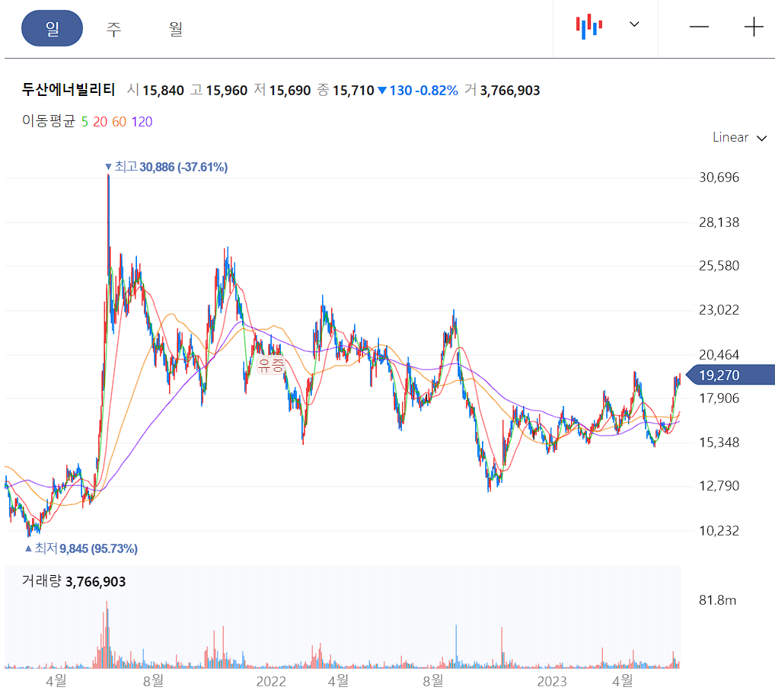Click the 81.8m volume axis label
Screen dimensions: 775x700
click(x=717, y=600)
